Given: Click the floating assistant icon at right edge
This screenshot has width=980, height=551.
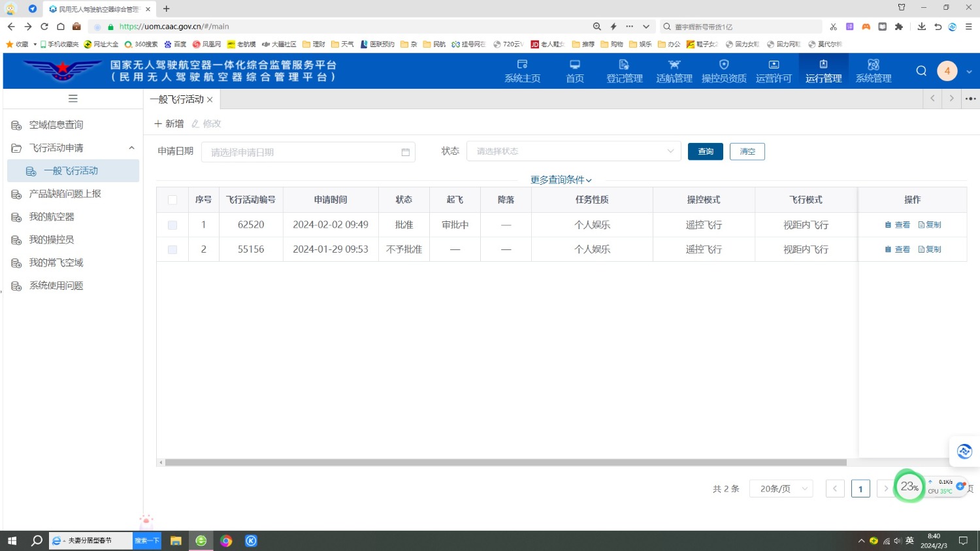Looking at the screenshot, I should click(964, 451).
